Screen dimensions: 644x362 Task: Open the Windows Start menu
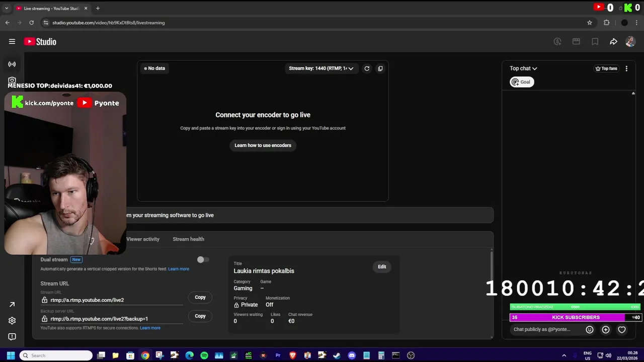click(11, 355)
